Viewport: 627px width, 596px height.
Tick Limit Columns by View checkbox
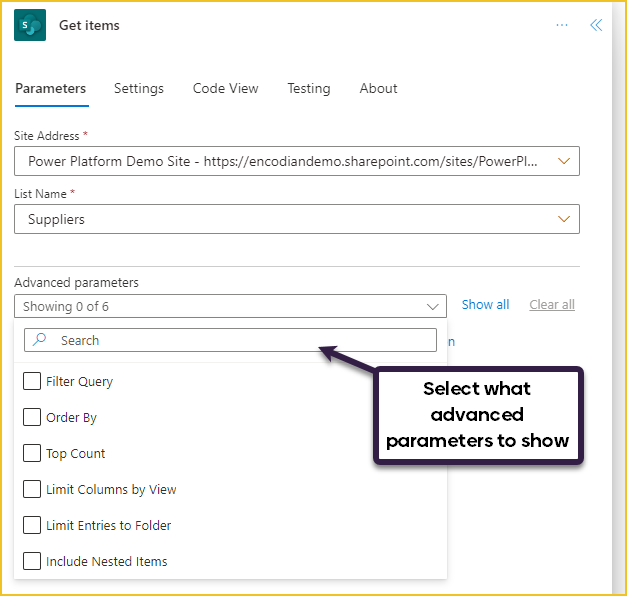(x=32, y=489)
